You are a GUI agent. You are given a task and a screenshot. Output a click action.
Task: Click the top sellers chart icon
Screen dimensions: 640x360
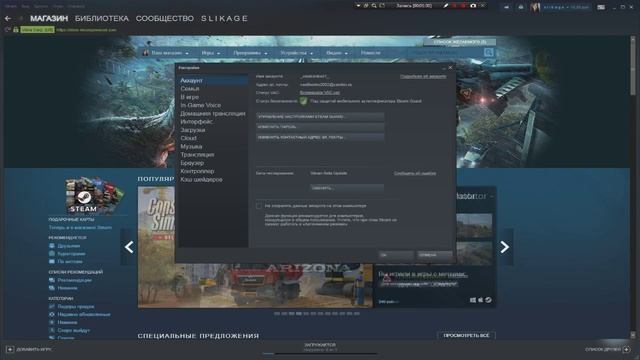pyautogui.click(x=52, y=306)
